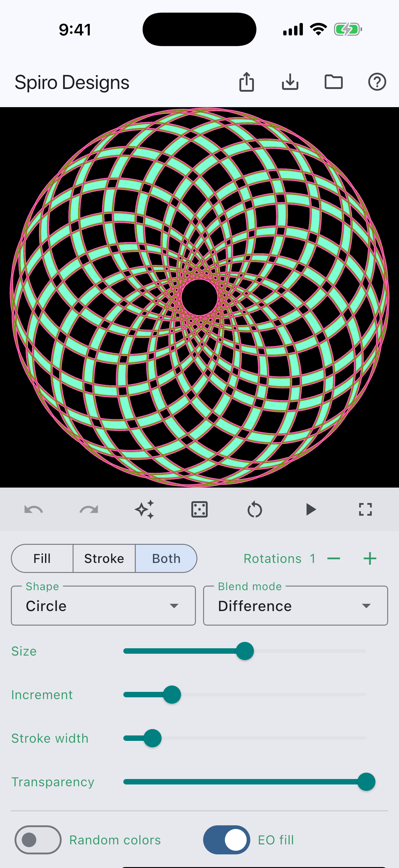Tap the Spiro Designs title
The image size is (399, 868).
click(72, 82)
